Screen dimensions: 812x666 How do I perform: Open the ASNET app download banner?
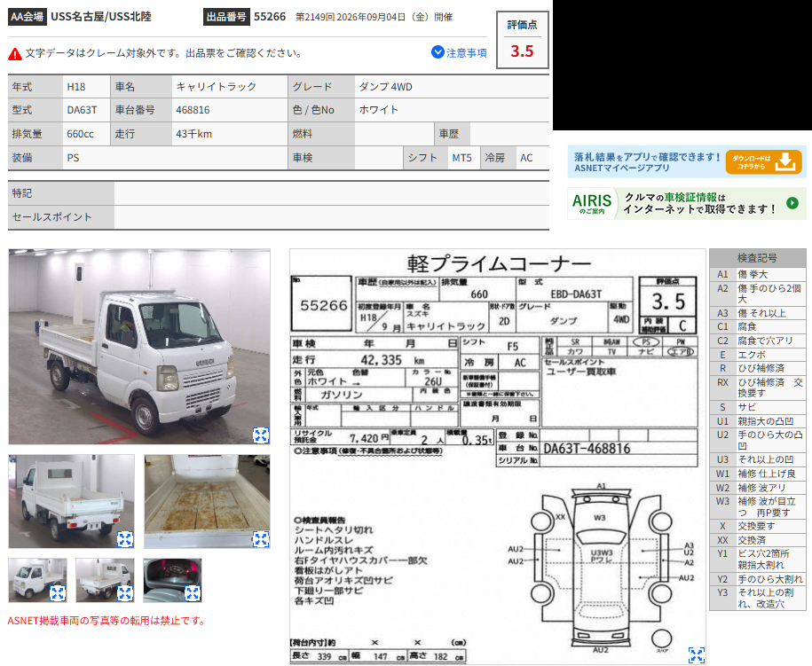click(x=687, y=162)
